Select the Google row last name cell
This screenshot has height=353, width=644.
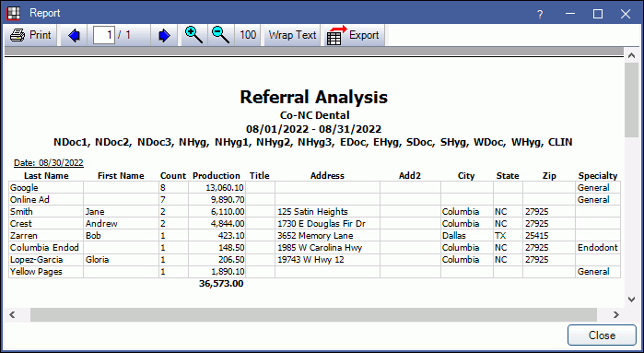(46, 188)
